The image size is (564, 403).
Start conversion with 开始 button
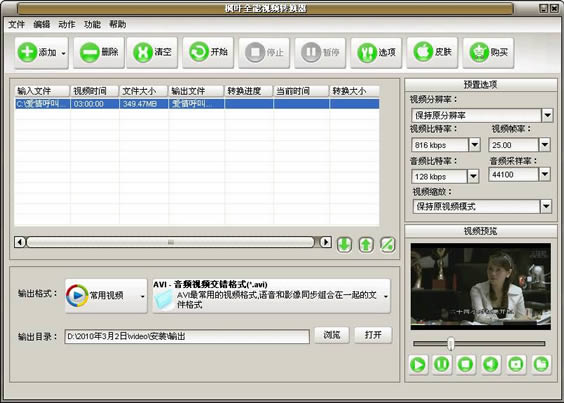(208, 53)
